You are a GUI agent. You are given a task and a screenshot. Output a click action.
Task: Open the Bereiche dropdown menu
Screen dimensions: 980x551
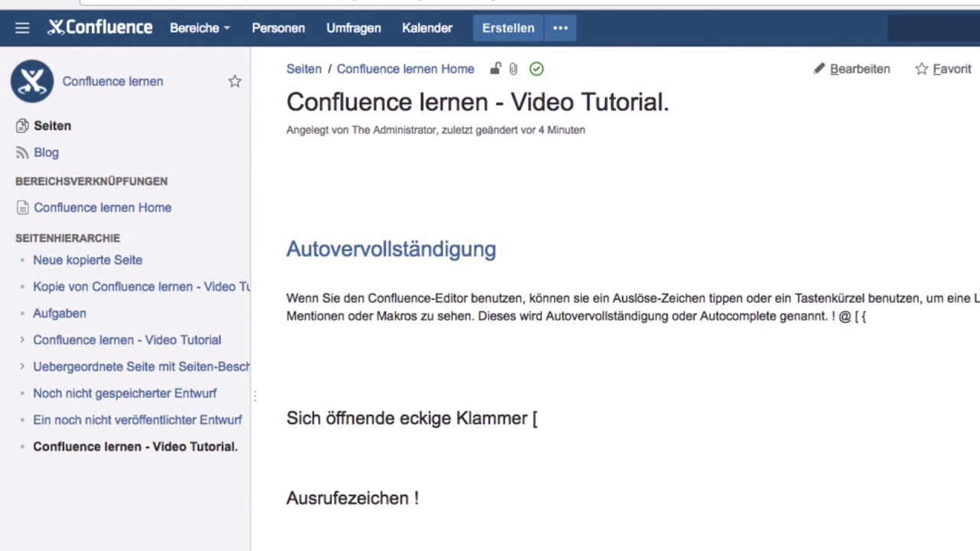(200, 28)
